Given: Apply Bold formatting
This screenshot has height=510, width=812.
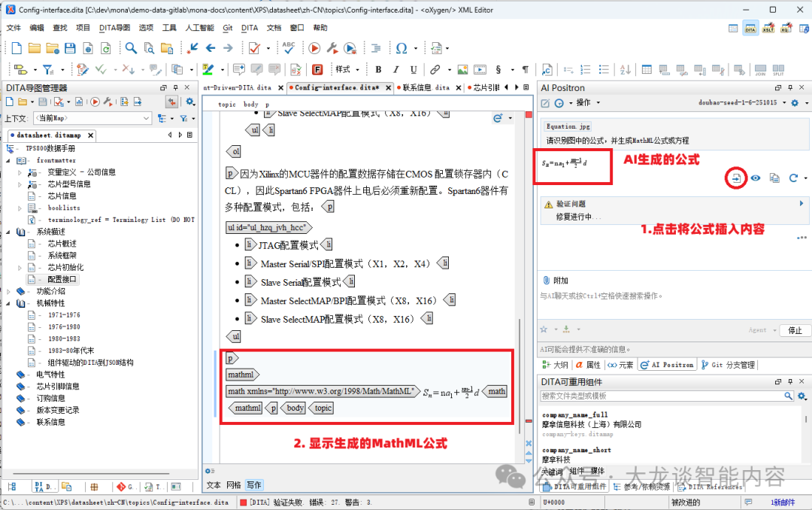Looking at the screenshot, I should [x=378, y=69].
